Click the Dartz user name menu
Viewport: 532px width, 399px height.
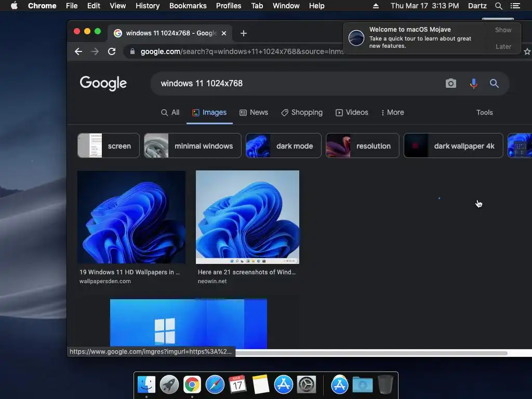[477, 6]
